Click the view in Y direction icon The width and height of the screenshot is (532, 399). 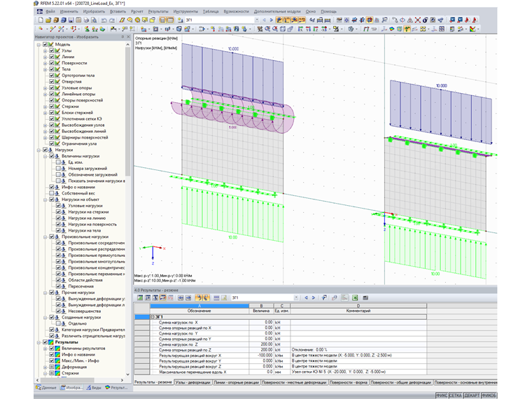(308, 29)
